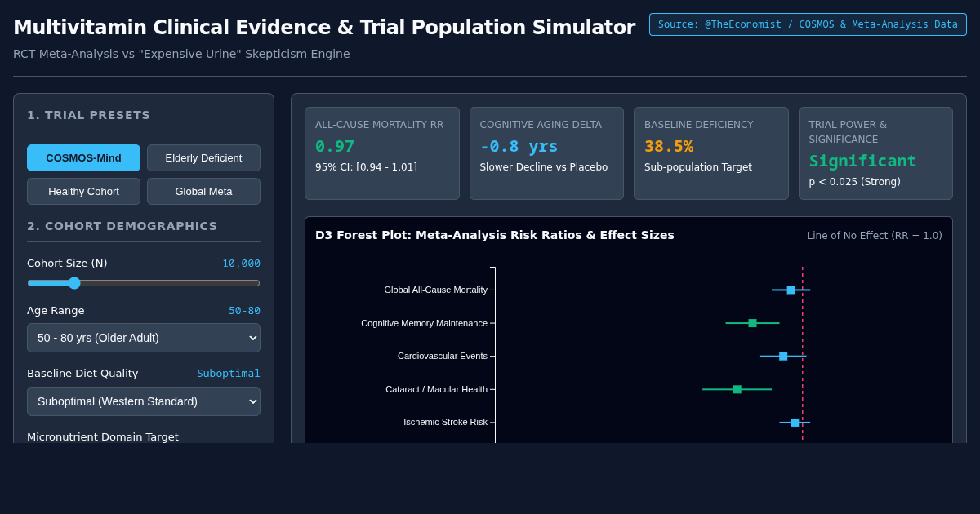Adjust the Cohort Size slider

[x=144, y=283]
